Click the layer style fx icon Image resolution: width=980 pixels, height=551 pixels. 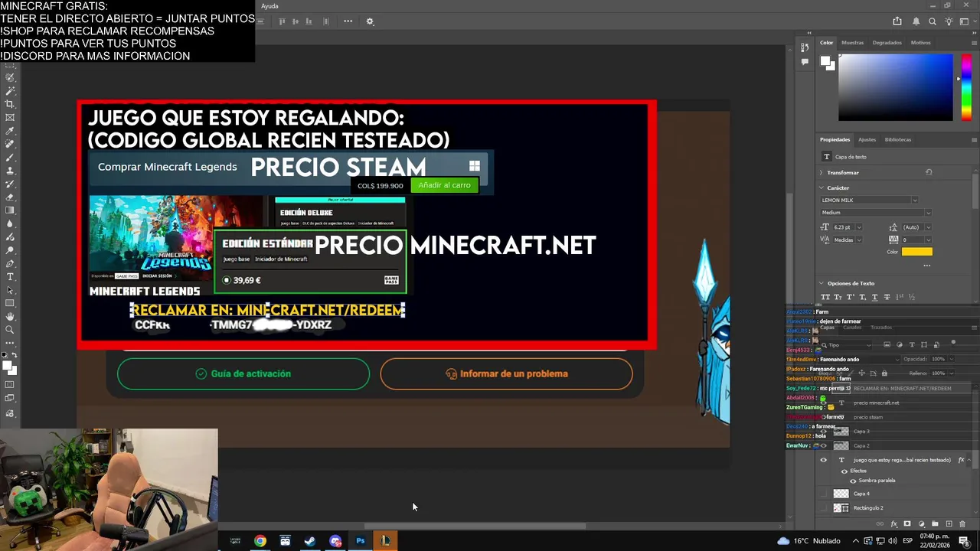point(893,524)
